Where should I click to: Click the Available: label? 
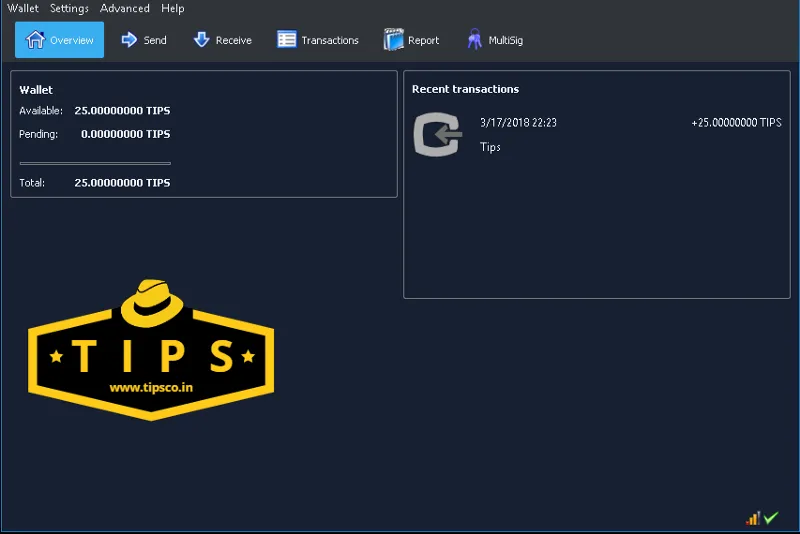point(41,111)
